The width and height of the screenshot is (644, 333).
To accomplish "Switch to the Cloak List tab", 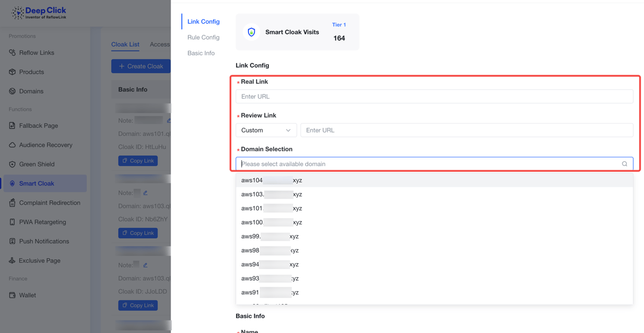I will pyautogui.click(x=125, y=45).
